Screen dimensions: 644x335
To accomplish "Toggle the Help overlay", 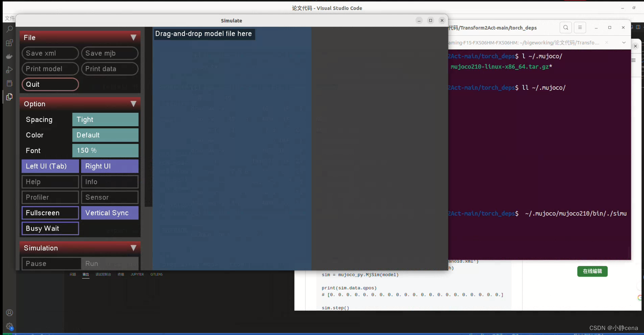I will point(50,182).
